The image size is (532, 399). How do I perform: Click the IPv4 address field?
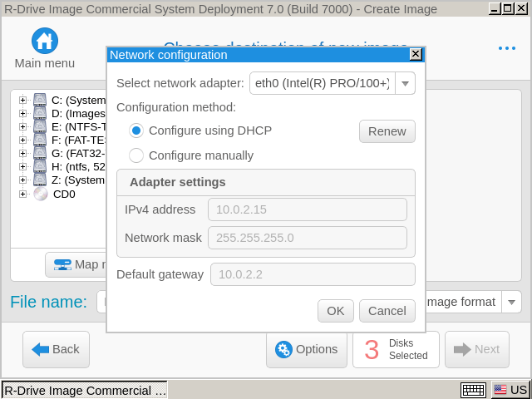(x=308, y=209)
